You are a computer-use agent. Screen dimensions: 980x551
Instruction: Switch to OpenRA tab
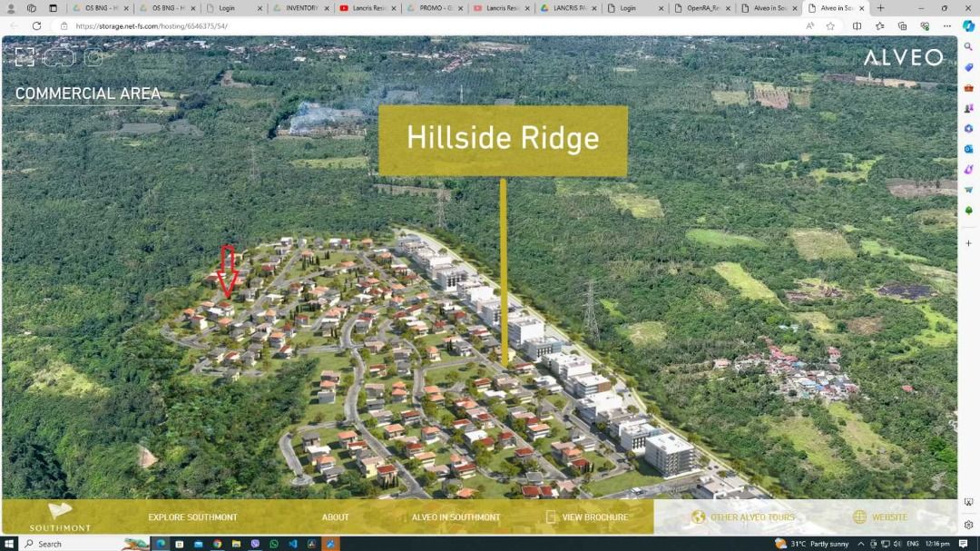pyautogui.click(x=701, y=8)
